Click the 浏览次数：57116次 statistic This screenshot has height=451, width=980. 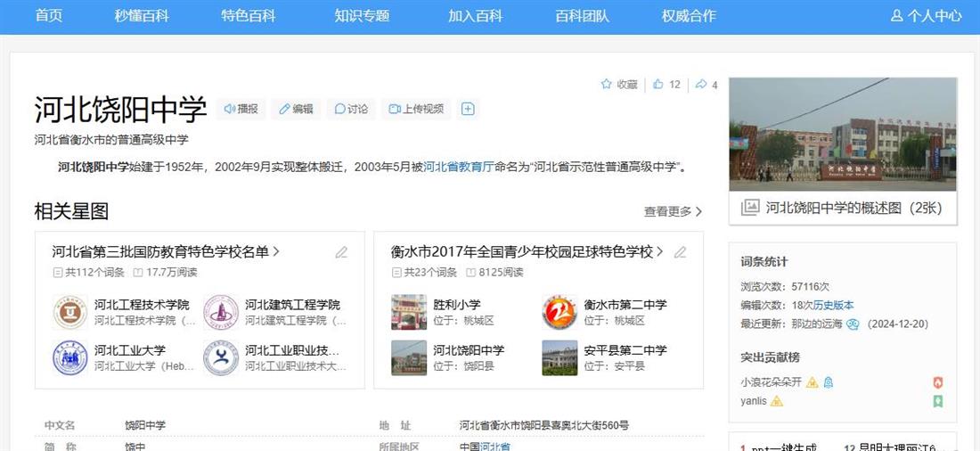[785, 286]
